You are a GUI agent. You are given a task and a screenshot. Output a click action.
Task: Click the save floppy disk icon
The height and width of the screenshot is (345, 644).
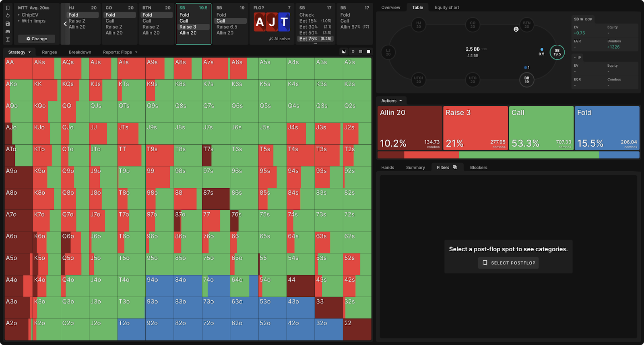click(x=8, y=24)
